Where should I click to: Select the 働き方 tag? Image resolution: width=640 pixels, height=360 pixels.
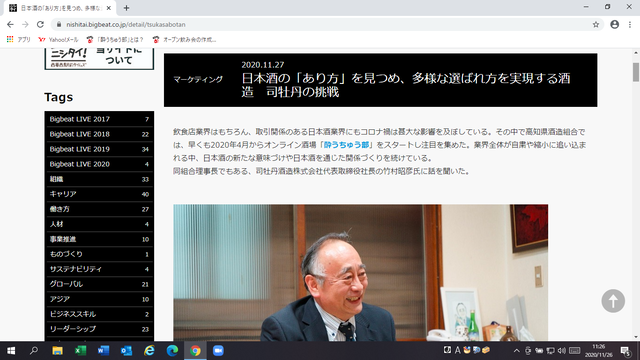click(x=99, y=209)
